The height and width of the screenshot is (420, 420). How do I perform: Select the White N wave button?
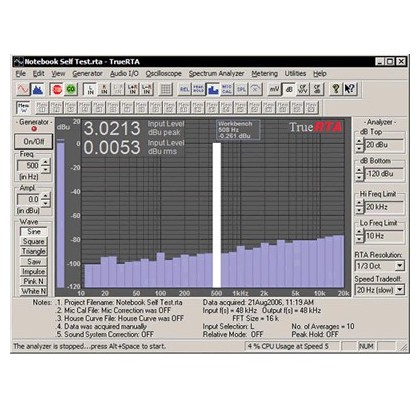click(34, 291)
